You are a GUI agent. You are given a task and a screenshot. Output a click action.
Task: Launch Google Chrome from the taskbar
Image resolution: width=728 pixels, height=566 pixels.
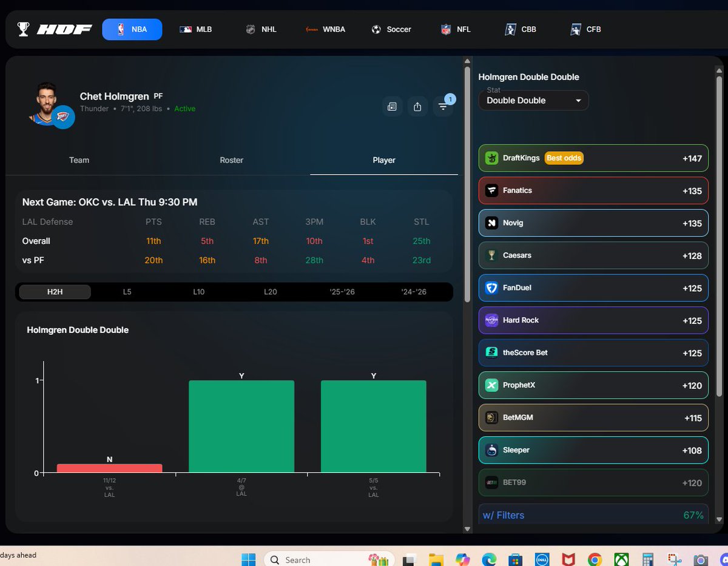pyautogui.click(x=595, y=559)
